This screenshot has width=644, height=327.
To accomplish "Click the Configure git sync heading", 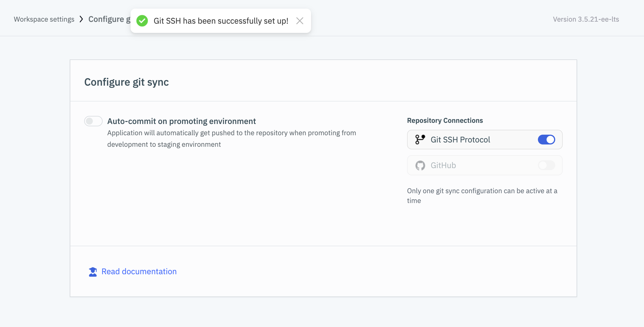I will (126, 82).
